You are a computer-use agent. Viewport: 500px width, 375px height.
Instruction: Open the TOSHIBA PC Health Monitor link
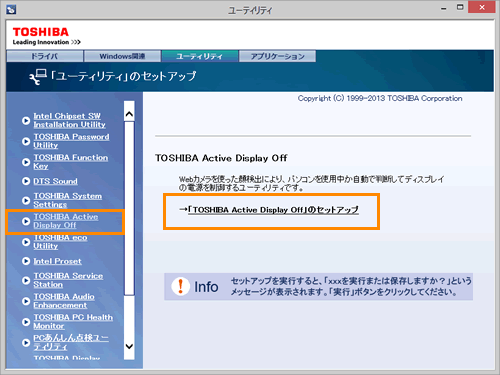click(x=73, y=321)
